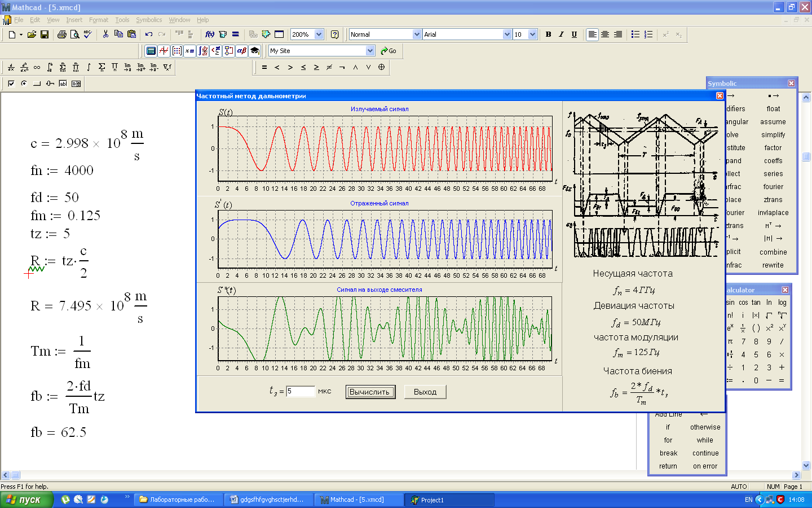
Task: Open the Arial font dropdown
Action: [x=507, y=34]
